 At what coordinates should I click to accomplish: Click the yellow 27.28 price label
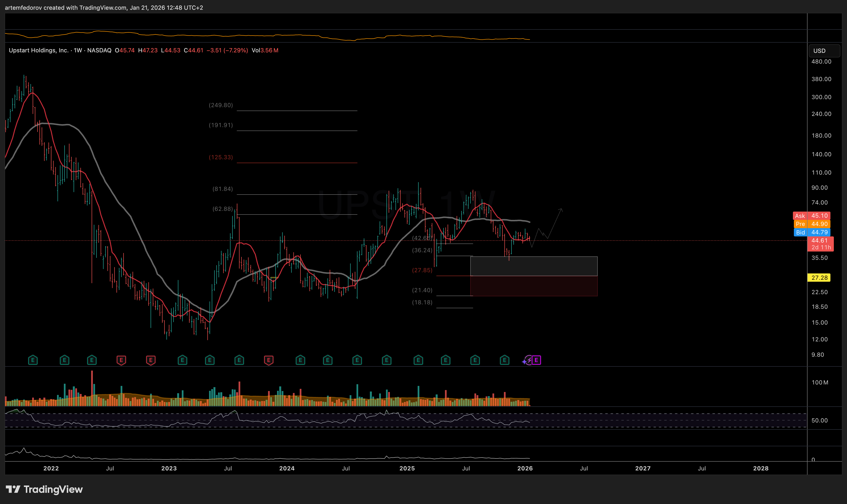[819, 278]
